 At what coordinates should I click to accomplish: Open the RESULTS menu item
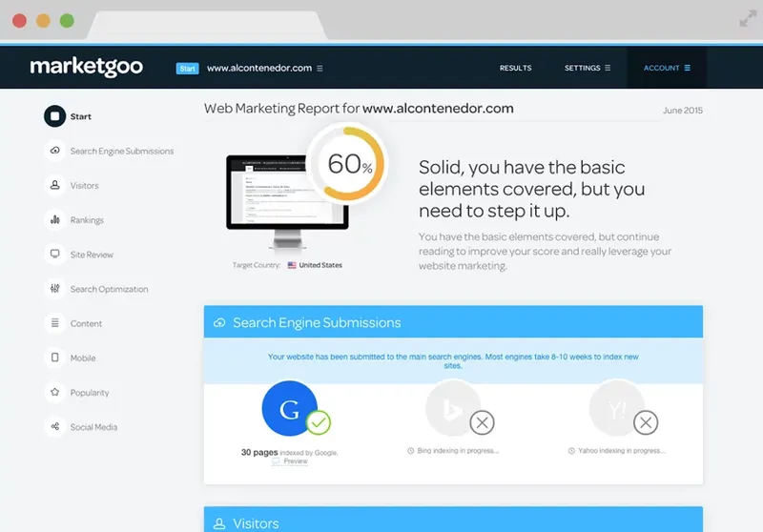tap(515, 68)
